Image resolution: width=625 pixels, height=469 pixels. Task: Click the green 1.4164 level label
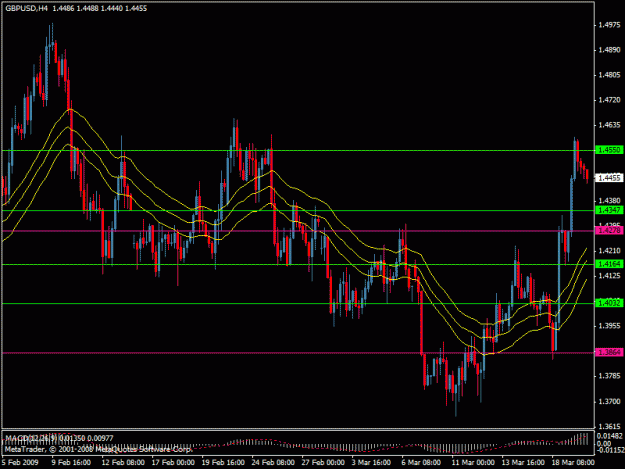point(609,264)
